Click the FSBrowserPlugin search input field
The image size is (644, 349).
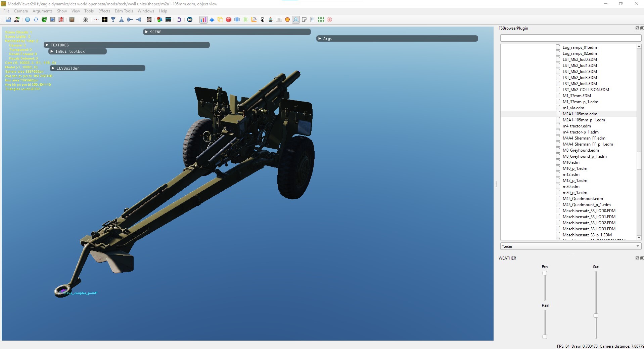(x=571, y=38)
